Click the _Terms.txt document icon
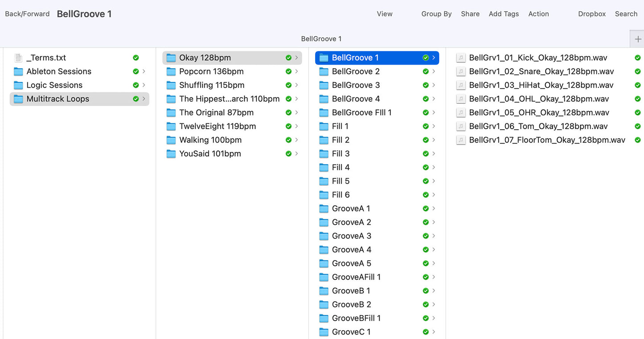This screenshot has height=339, width=644. (18, 58)
